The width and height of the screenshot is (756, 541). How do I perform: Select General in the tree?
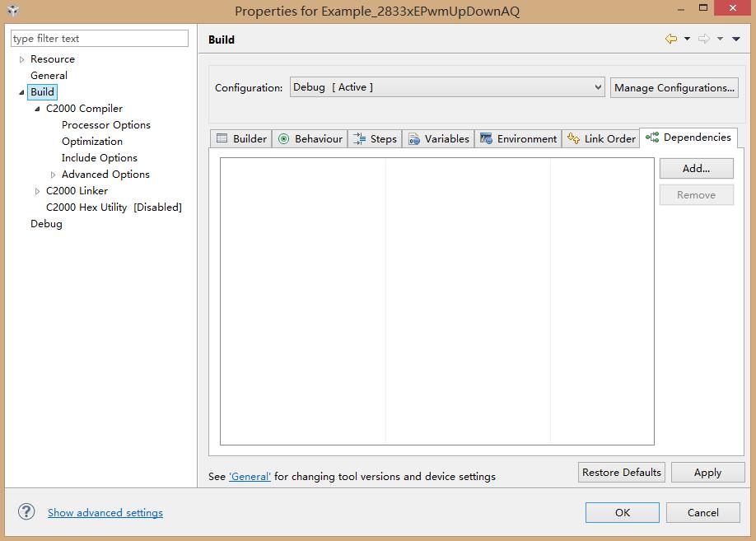coord(49,76)
